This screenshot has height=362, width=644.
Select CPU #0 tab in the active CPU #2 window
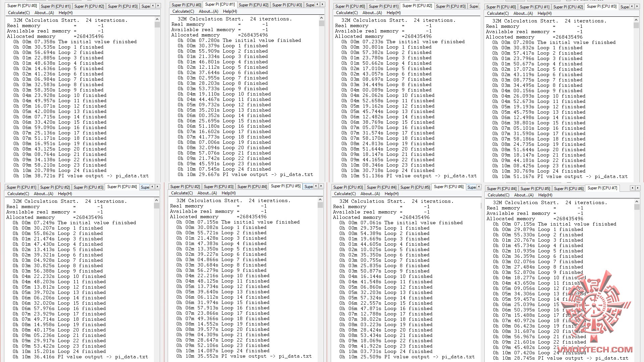(350, 6)
